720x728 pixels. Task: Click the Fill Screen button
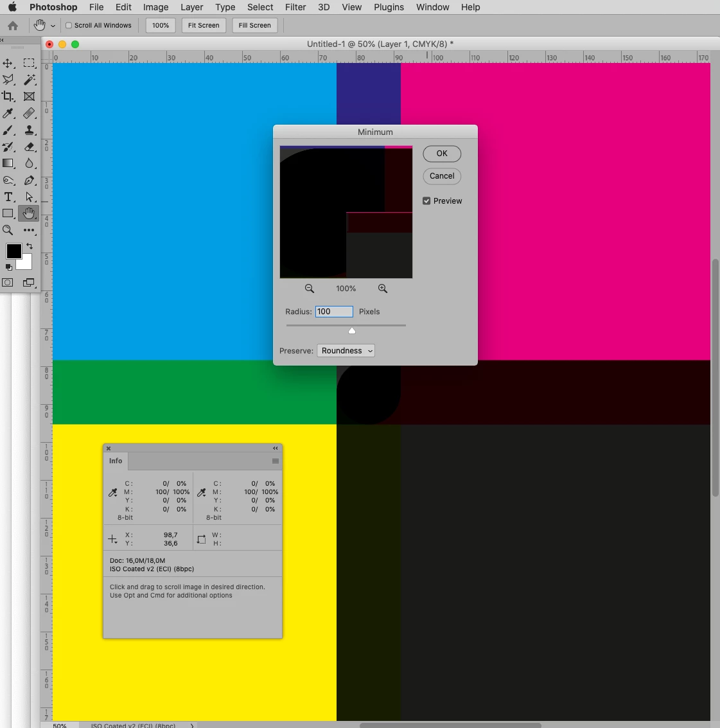coord(255,26)
